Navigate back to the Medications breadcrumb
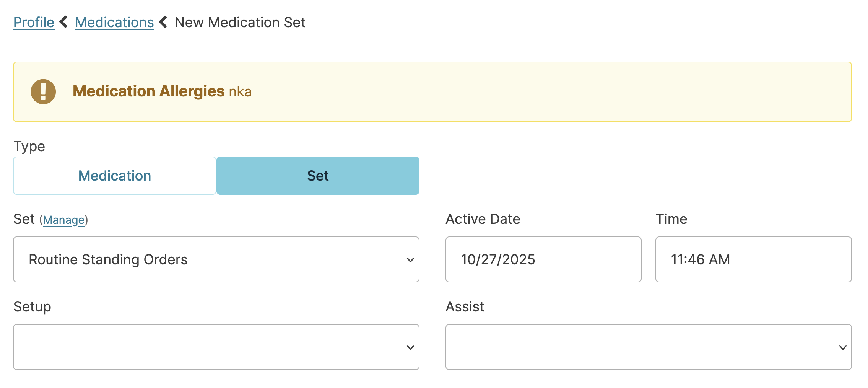The height and width of the screenshot is (388, 868). [114, 23]
